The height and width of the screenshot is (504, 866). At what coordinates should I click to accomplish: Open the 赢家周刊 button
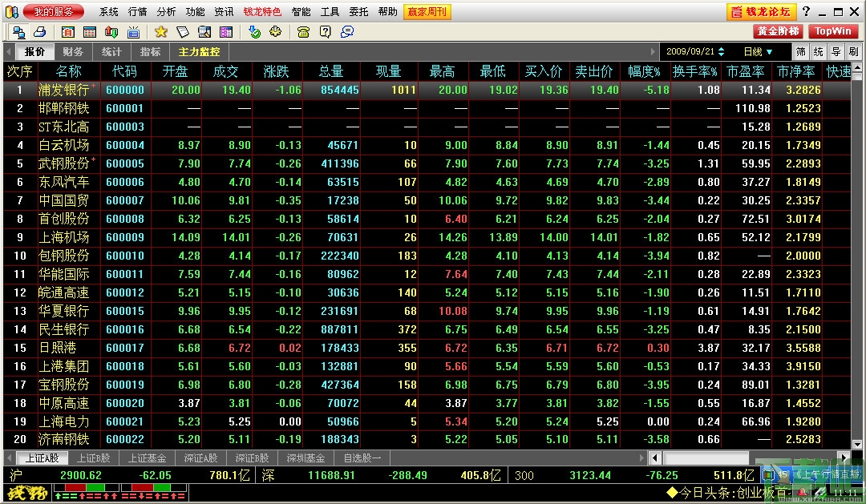click(x=427, y=11)
